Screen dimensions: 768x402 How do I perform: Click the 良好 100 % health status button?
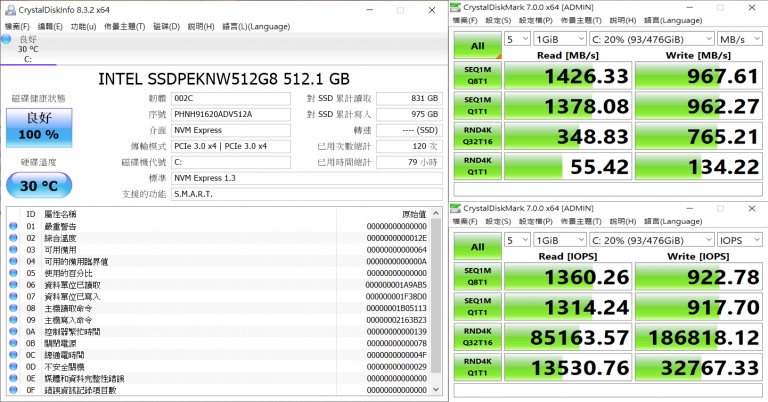(39, 128)
